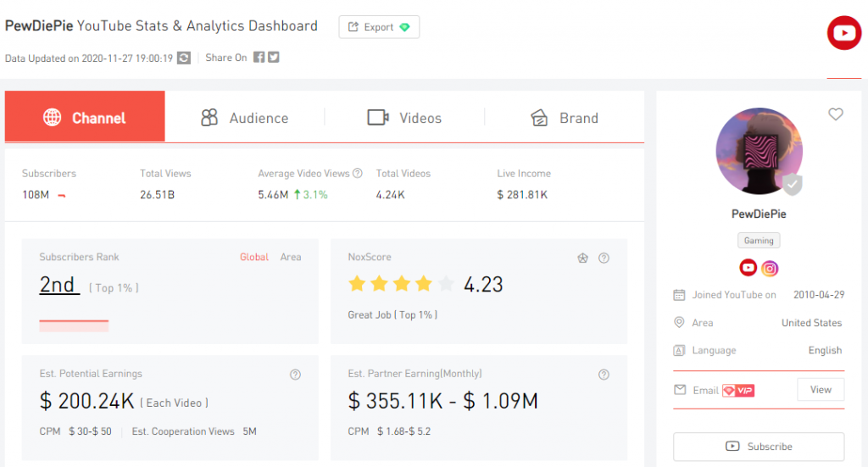
Task: Click the View email button
Action: pyautogui.click(x=821, y=390)
